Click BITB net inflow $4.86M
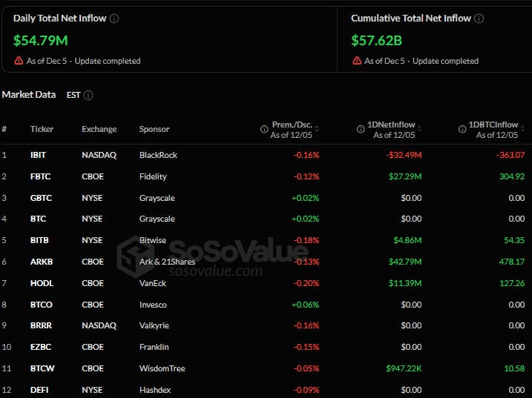 click(407, 240)
